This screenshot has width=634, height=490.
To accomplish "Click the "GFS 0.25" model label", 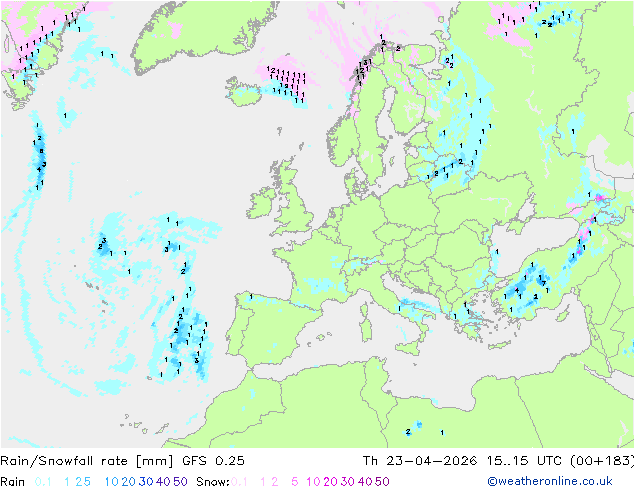I will (x=213, y=461).
